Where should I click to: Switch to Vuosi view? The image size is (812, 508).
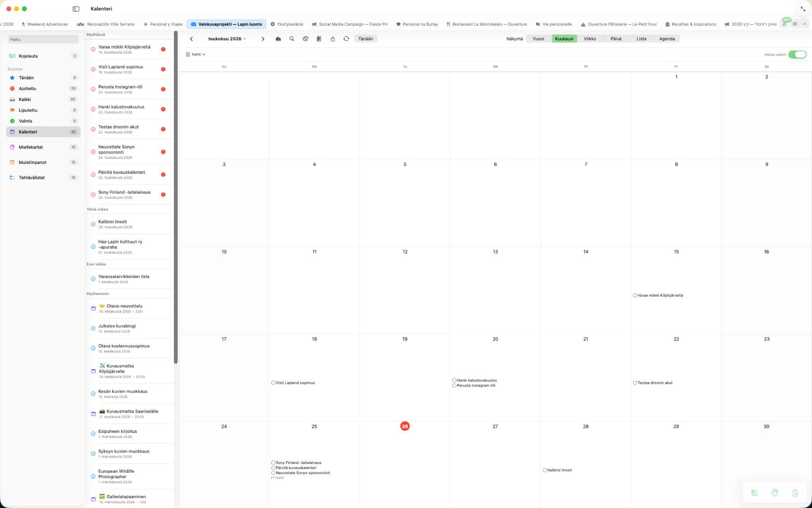click(538, 39)
